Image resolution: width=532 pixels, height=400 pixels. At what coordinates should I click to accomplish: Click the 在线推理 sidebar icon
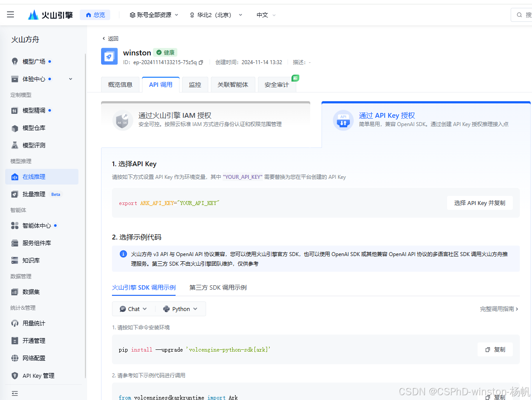point(15,177)
